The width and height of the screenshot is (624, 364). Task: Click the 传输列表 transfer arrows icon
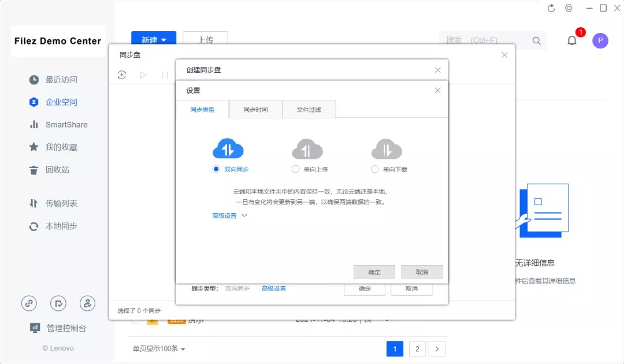(x=34, y=203)
